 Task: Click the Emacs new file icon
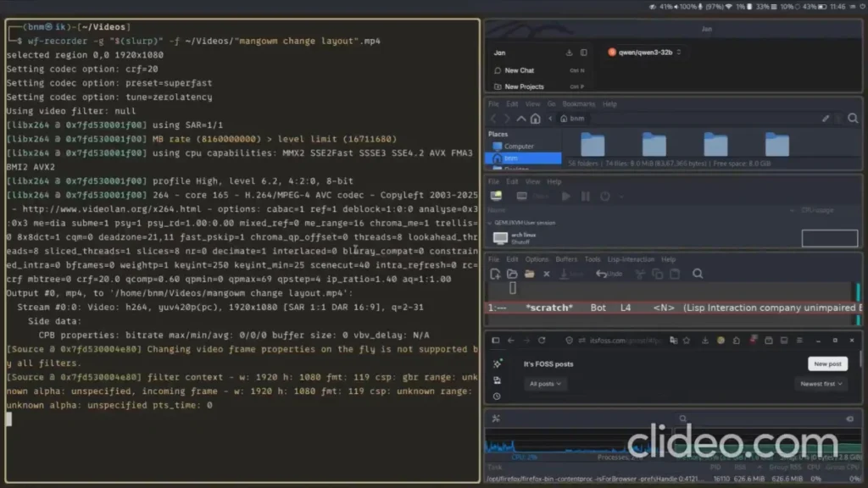pos(495,274)
